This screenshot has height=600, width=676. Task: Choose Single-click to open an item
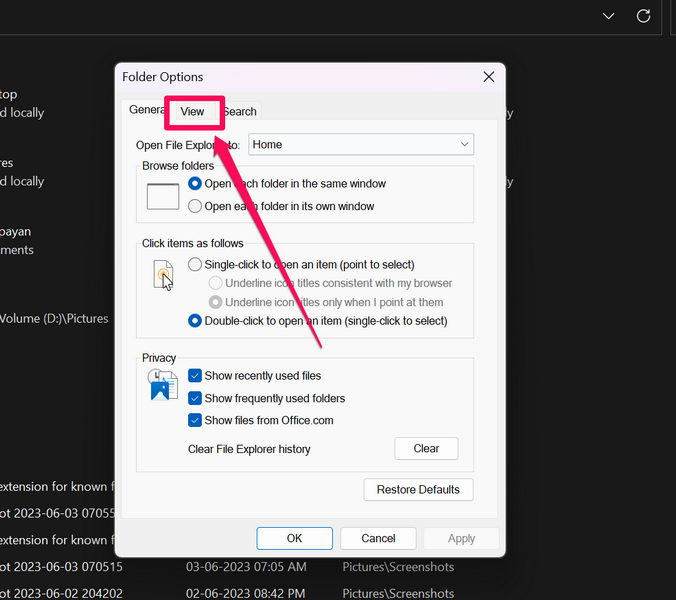click(195, 264)
